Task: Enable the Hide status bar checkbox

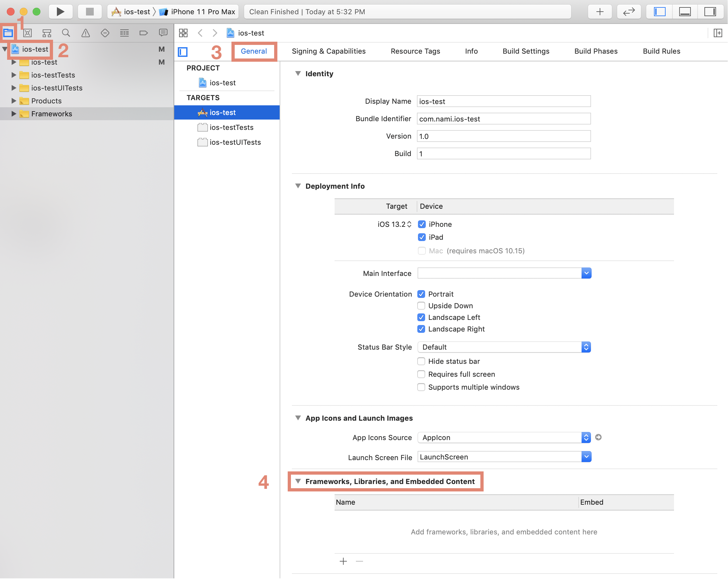Action: tap(421, 361)
